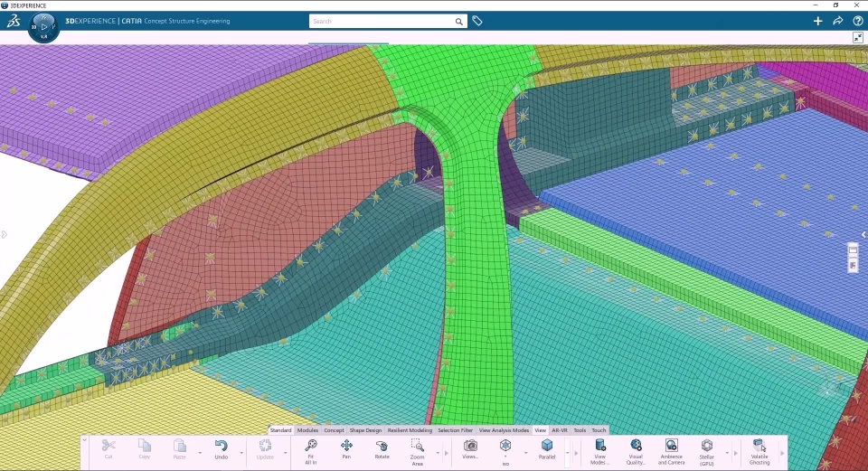Click the Cut scissors icon

pos(108,446)
